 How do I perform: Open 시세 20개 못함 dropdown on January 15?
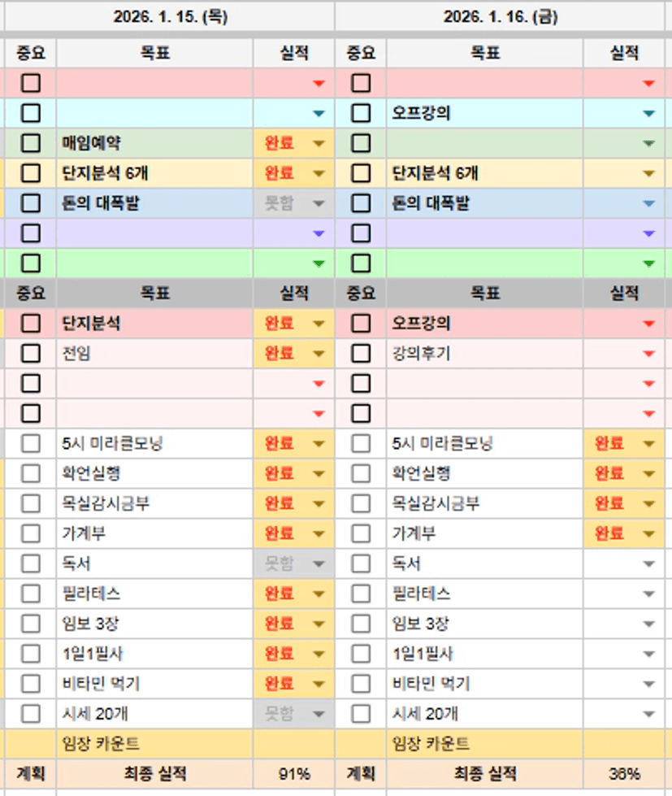[x=319, y=715]
